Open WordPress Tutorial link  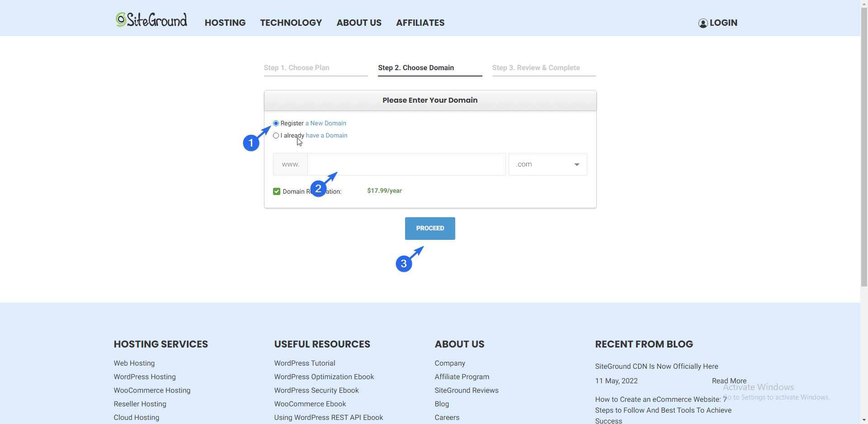pyautogui.click(x=305, y=363)
